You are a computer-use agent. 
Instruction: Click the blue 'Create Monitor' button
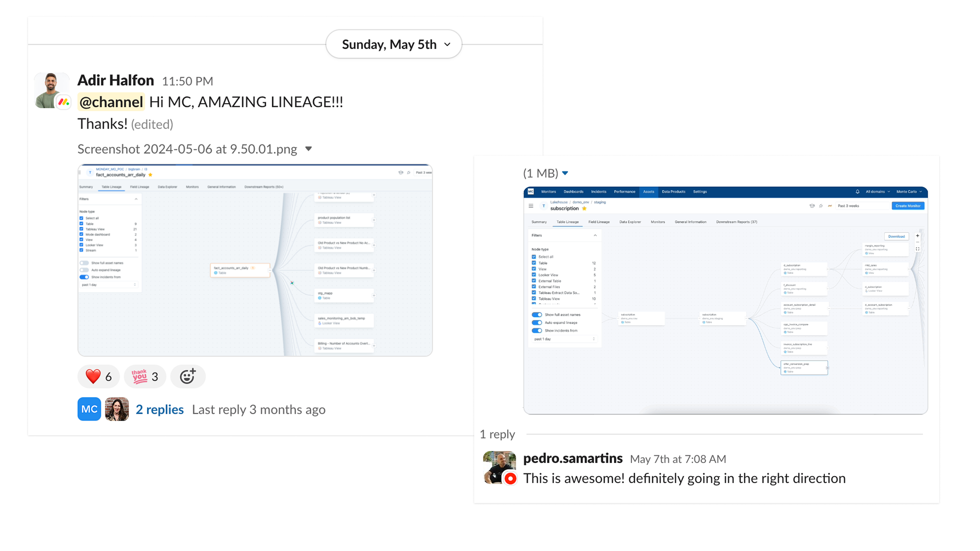[908, 206]
